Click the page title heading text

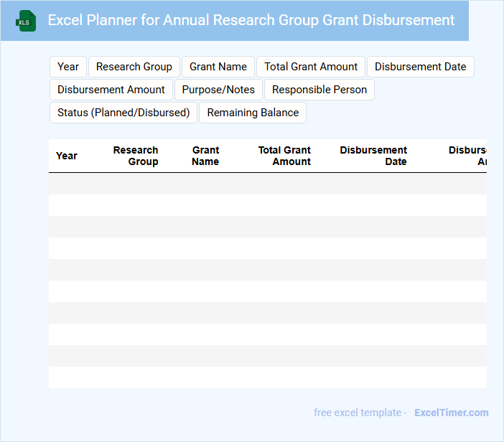click(251, 20)
